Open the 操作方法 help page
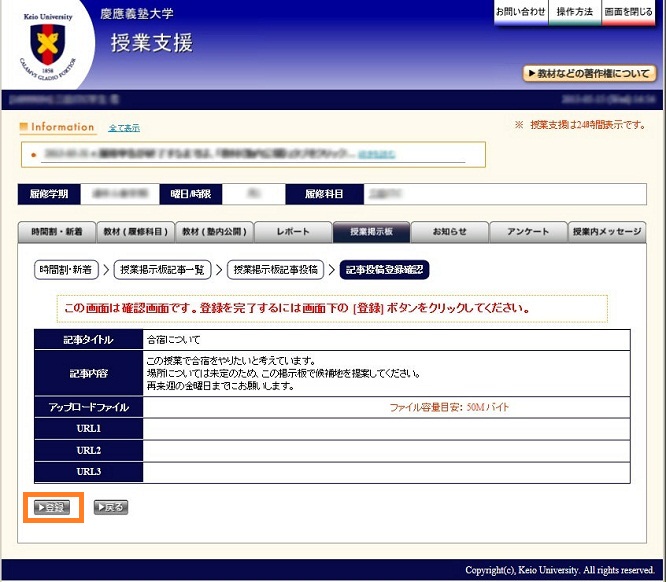Screen dimensions: 666x582 pos(575,12)
